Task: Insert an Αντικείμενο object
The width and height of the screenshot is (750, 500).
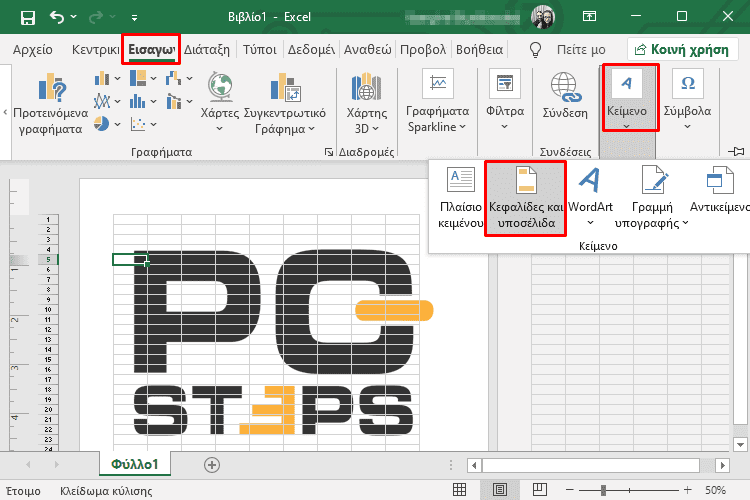Action: pyautogui.click(x=719, y=191)
